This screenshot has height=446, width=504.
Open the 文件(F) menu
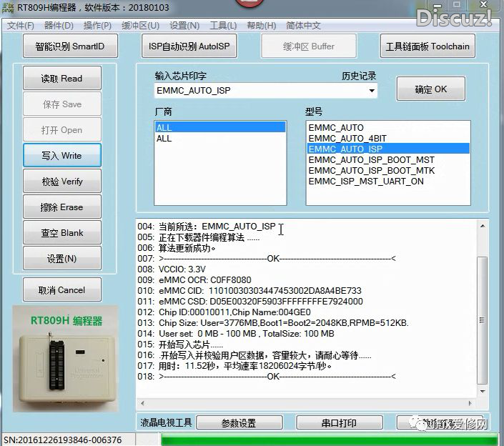pos(21,26)
